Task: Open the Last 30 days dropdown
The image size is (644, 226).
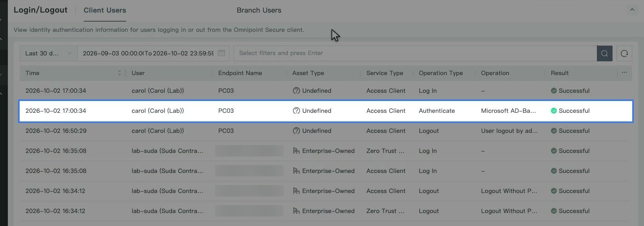Action: coord(49,53)
